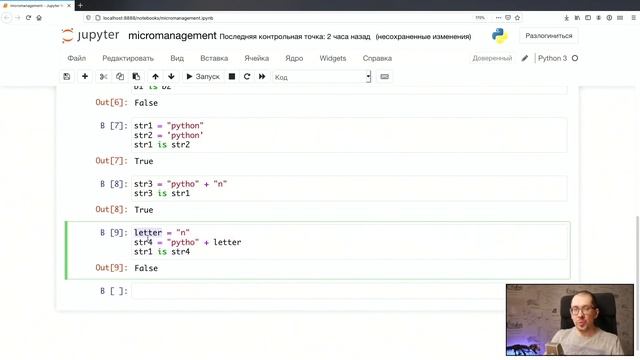Screen dimensions: 640x360
Task: Copy selected cells icon in the toolbar
Action: 120,77
